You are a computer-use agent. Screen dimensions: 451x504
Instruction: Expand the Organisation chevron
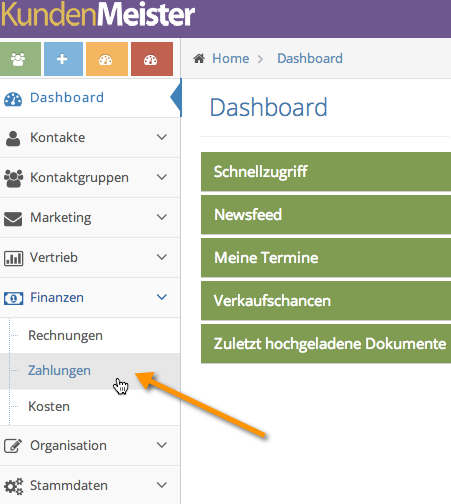(162, 445)
